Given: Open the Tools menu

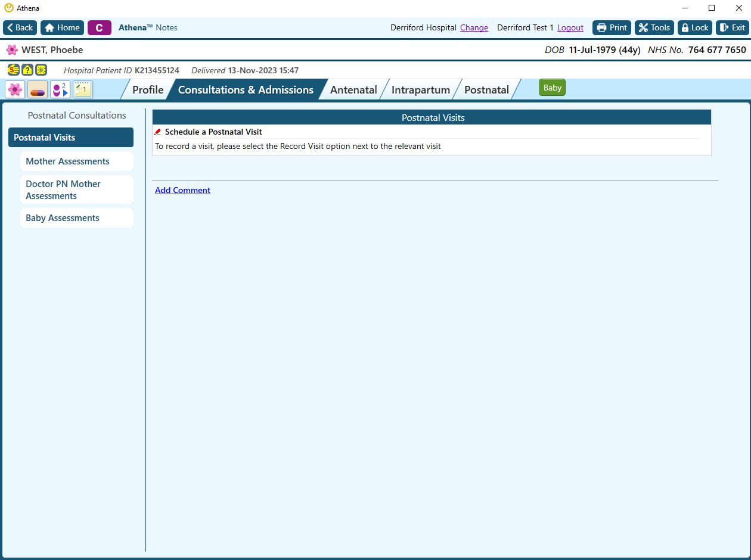Looking at the screenshot, I should [654, 27].
